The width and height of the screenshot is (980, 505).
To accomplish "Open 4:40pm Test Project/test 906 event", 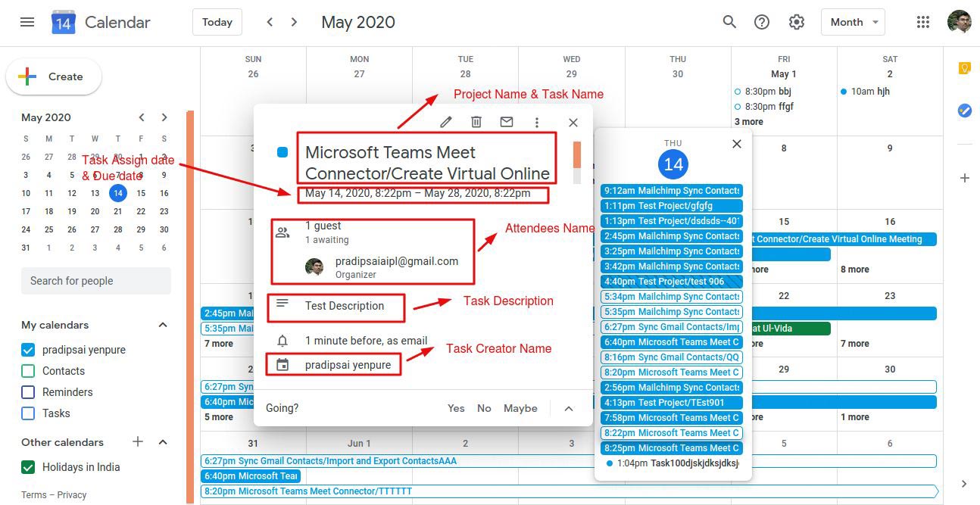I will pyautogui.click(x=672, y=282).
